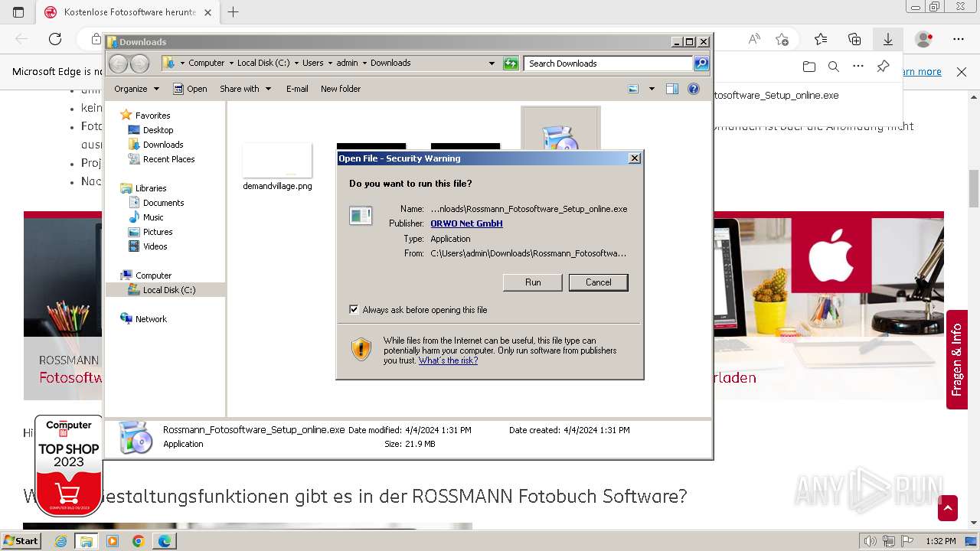Go forward in the Downloads Explorer window
This screenshot has width=980, height=551.
coord(139,64)
